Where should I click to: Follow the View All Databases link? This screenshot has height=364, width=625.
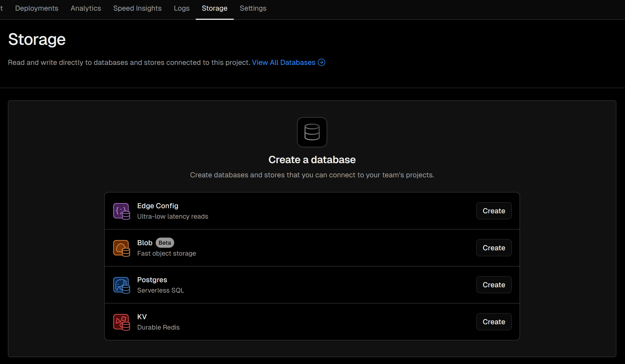283,62
